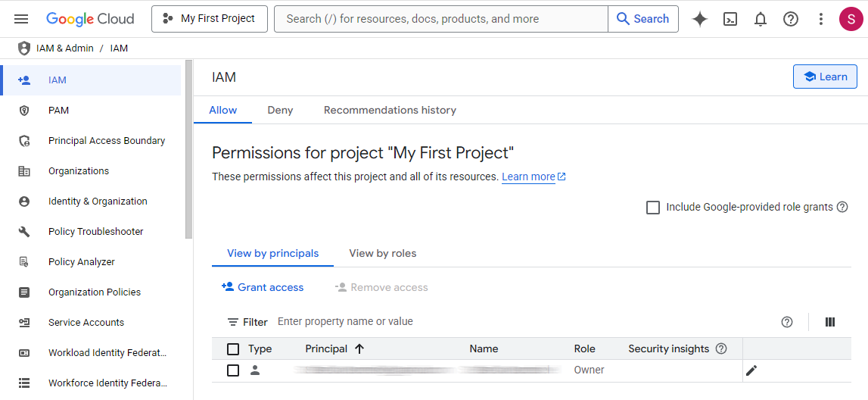
Task: Click the Remove access button
Action: tap(381, 288)
